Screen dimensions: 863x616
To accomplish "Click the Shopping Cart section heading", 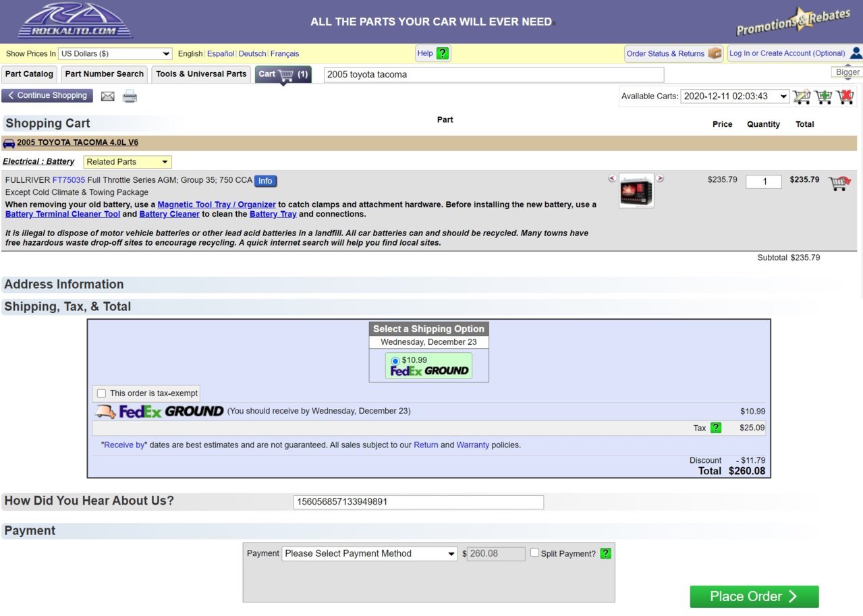I will coord(48,123).
